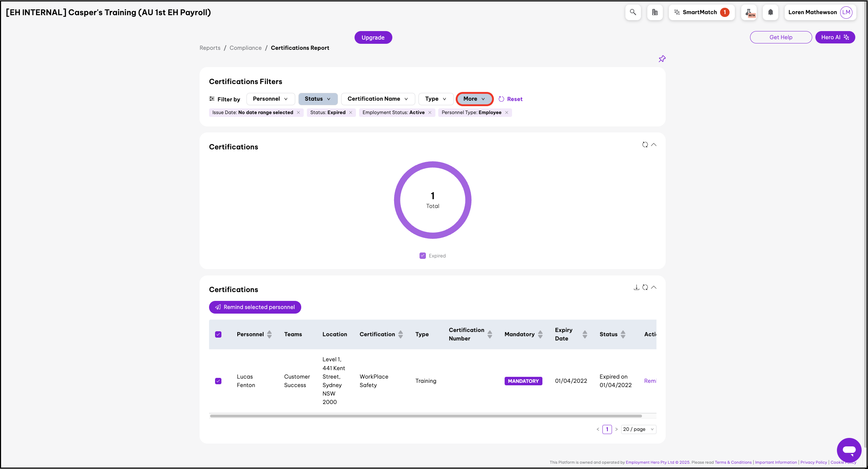The width and height of the screenshot is (868, 469).
Task: Toggle the Expired legend checkbox
Action: (423, 256)
